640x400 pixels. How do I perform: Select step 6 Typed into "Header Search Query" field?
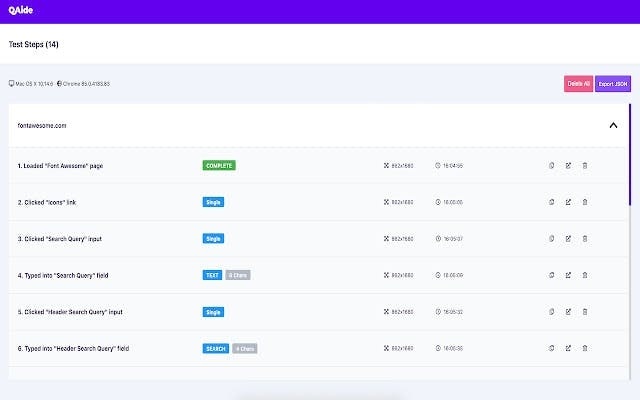73,348
